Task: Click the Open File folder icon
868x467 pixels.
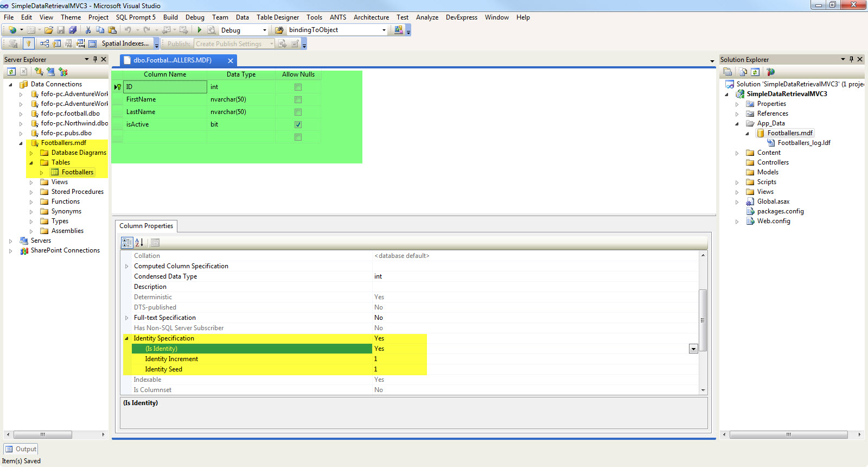Action: click(48, 30)
